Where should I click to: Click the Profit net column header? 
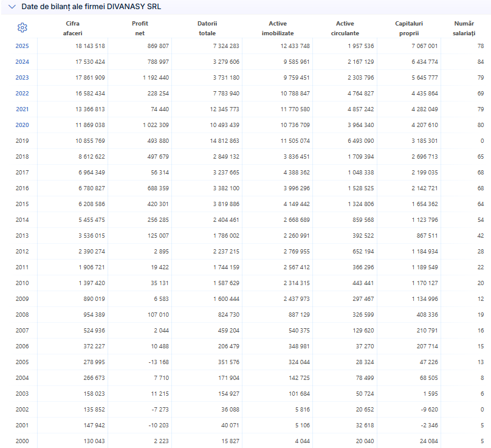(x=140, y=28)
